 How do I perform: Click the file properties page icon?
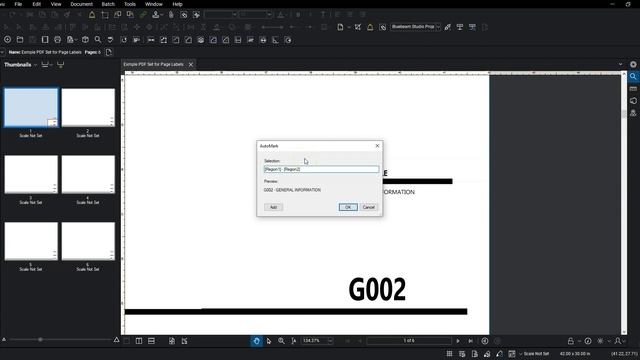coord(109,52)
